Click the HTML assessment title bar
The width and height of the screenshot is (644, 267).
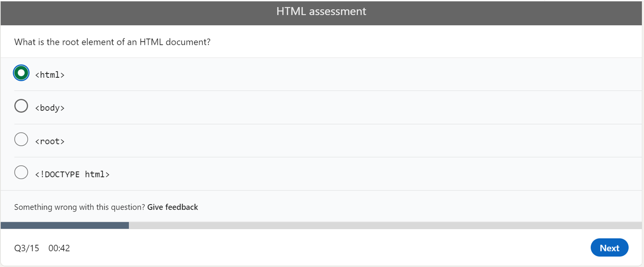[x=322, y=12]
